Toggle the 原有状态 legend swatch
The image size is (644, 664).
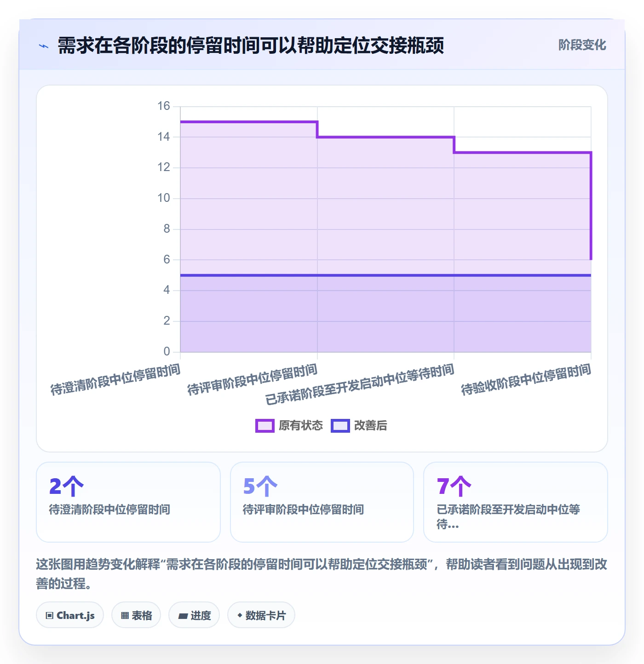click(x=265, y=426)
